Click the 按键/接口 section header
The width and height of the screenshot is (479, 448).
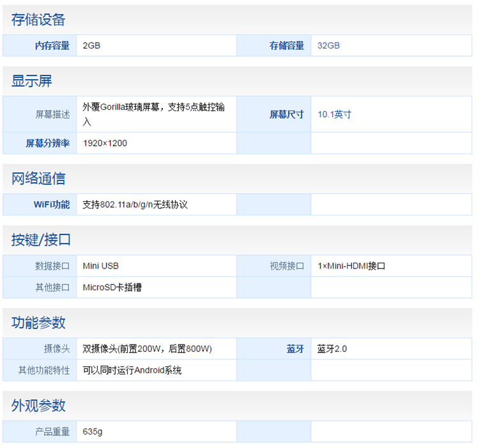click(41, 240)
